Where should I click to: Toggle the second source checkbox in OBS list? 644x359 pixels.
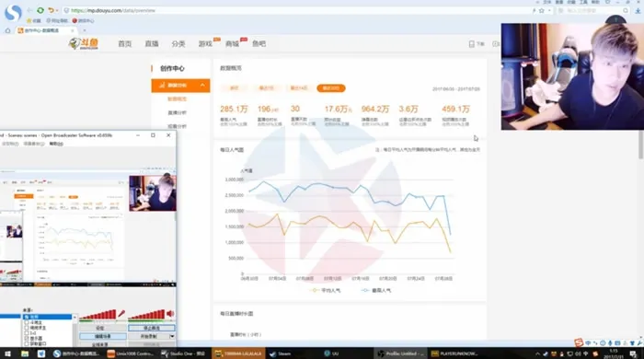pos(27,323)
